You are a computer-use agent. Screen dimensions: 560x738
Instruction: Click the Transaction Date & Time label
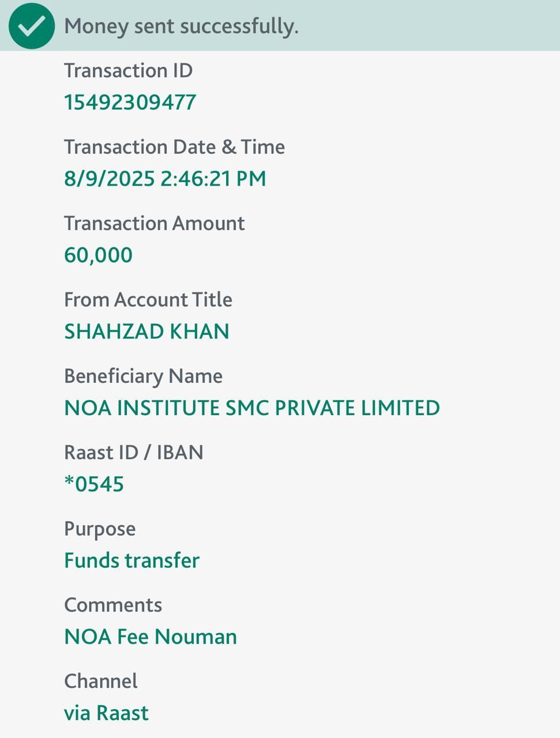tap(174, 147)
